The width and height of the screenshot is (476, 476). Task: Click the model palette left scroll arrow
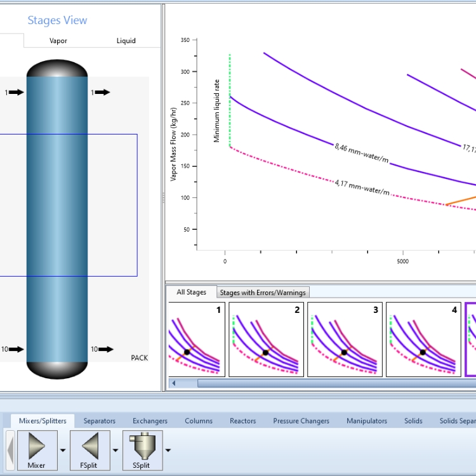(x=10, y=450)
